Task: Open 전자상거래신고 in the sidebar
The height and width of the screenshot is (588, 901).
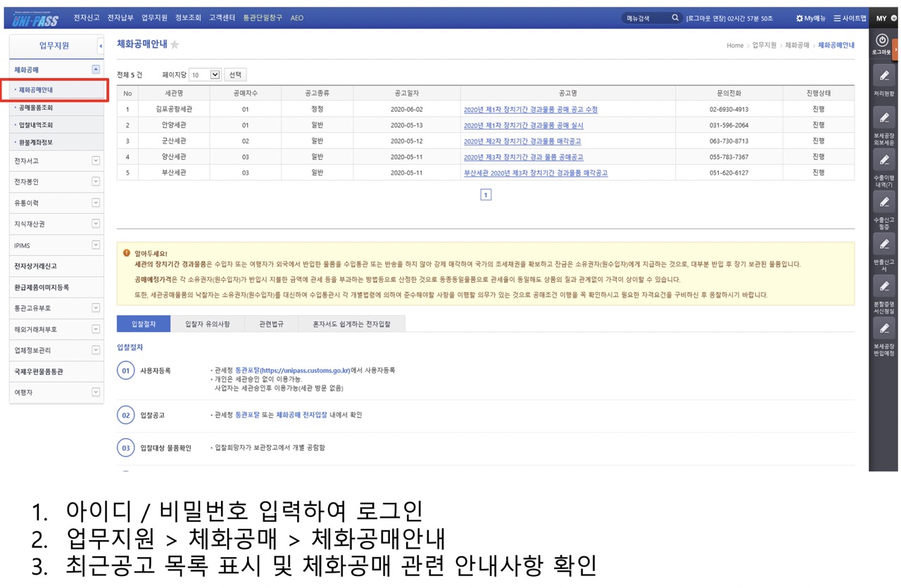Action: click(x=36, y=267)
